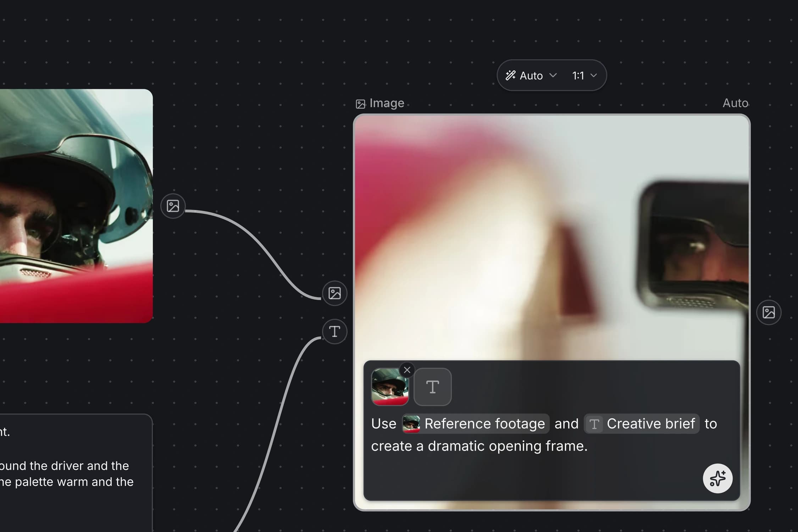Click the Image node's text input port

coord(334,332)
